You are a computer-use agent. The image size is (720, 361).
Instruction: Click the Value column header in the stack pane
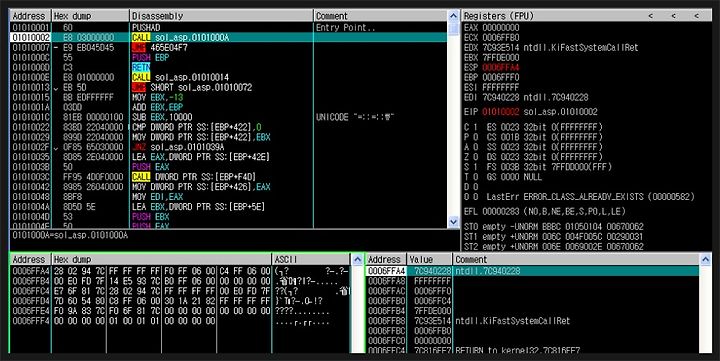click(430, 259)
